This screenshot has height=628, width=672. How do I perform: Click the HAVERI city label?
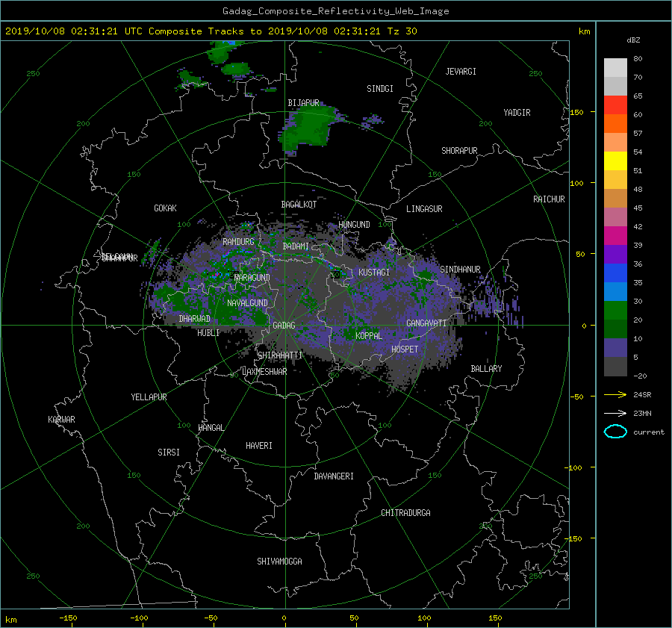coord(259,447)
